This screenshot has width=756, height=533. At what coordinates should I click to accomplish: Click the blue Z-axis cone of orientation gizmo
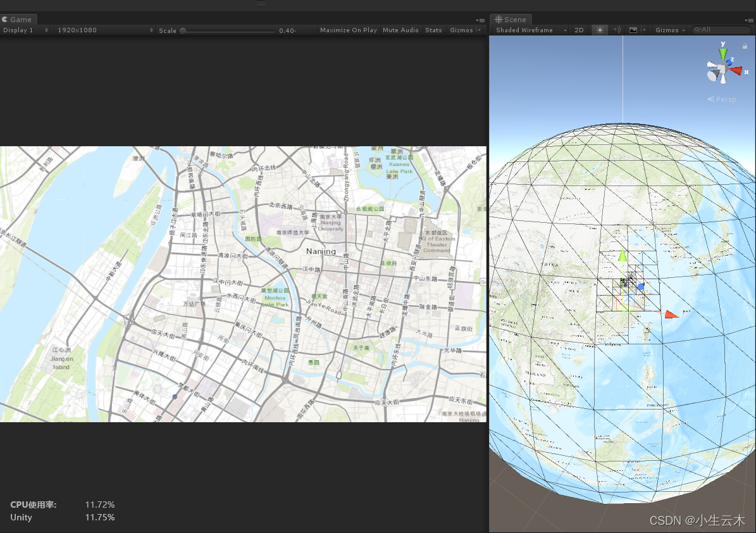coord(729,63)
